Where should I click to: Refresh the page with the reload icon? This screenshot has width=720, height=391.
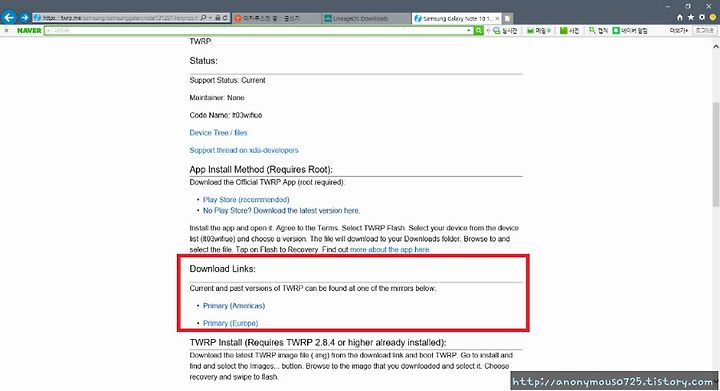pos(225,18)
